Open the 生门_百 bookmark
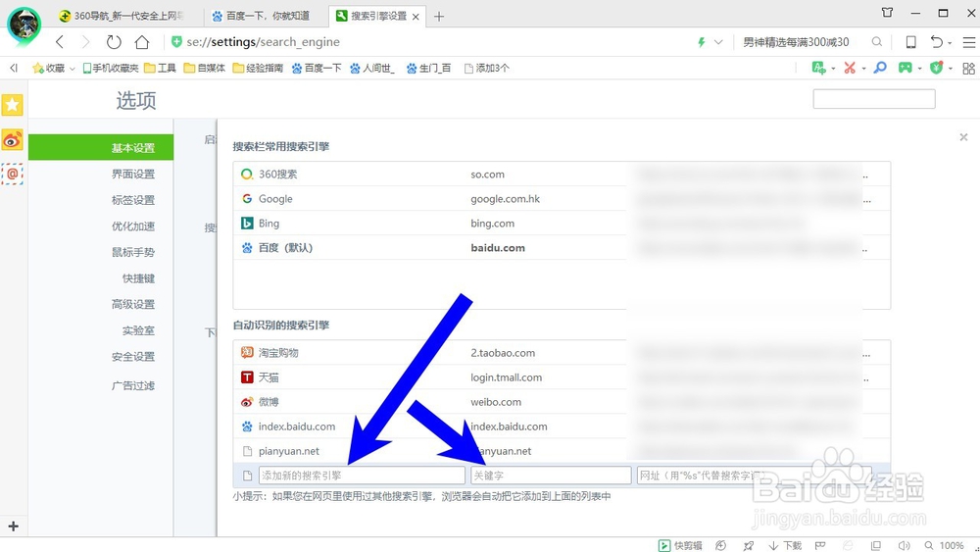The width and height of the screenshot is (980, 552). point(428,68)
